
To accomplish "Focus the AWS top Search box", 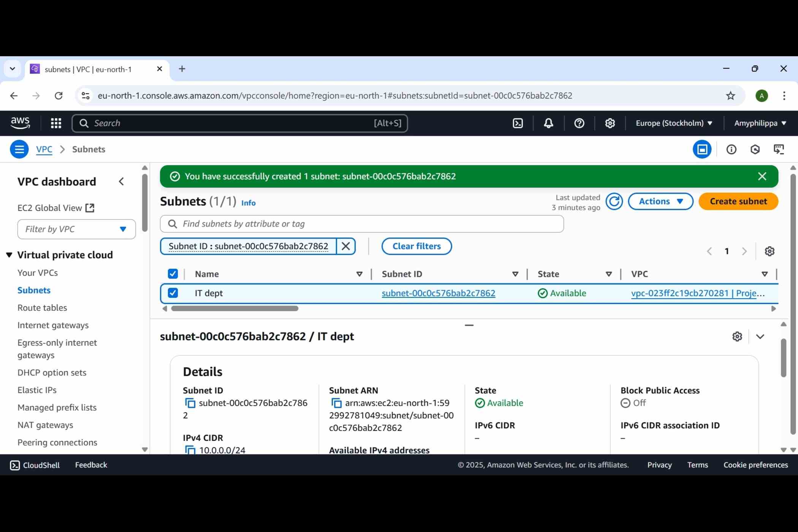I will click(240, 123).
